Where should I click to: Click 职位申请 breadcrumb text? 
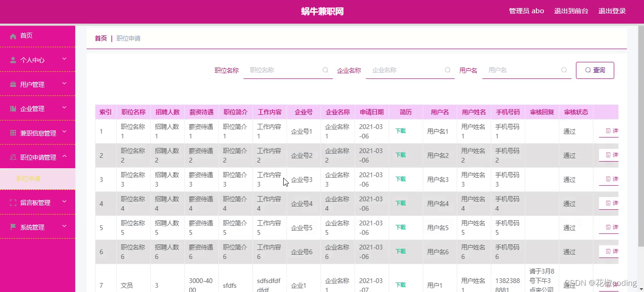click(128, 38)
